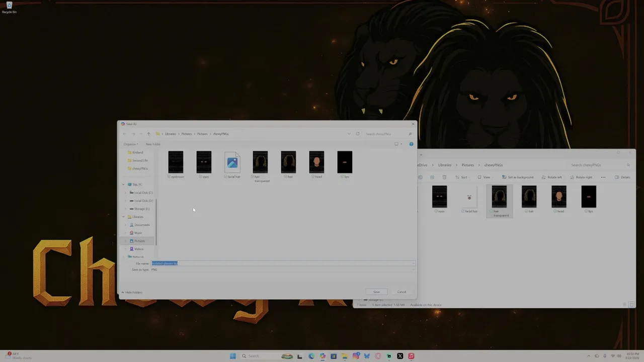Toggle Details pane in File Explorer
The width and height of the screenshot is (644, 362).
click(623, 177)
